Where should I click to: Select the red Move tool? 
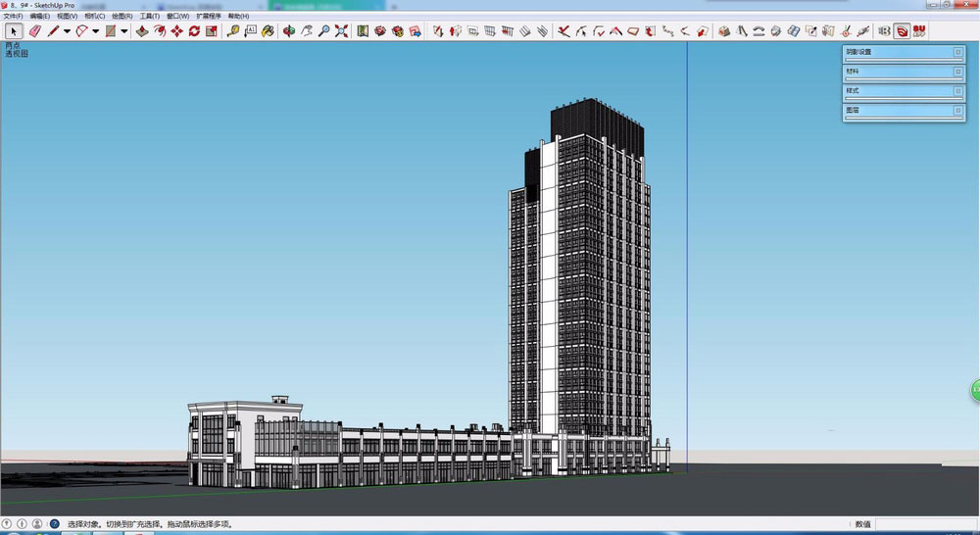pyautogui.click(x=176, y=31)
